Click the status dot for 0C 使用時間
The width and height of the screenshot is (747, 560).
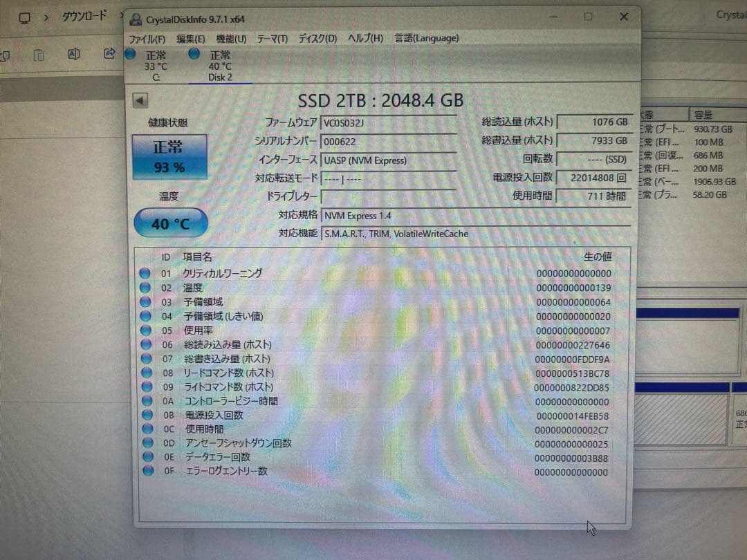(x=148, y=429)
